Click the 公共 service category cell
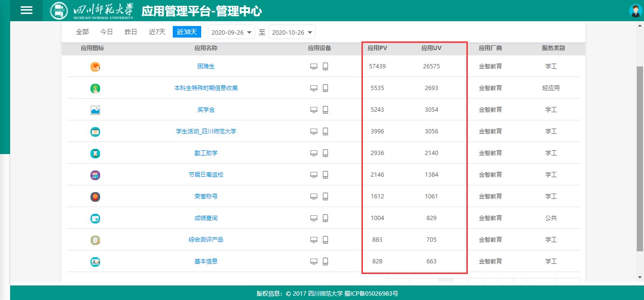 click(551, 218)
